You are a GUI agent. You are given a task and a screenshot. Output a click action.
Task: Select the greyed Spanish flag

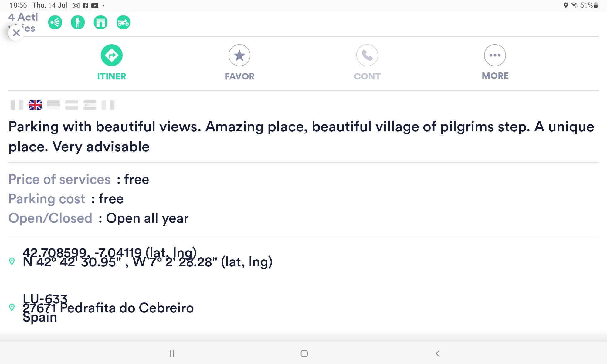tap(90, 105)
